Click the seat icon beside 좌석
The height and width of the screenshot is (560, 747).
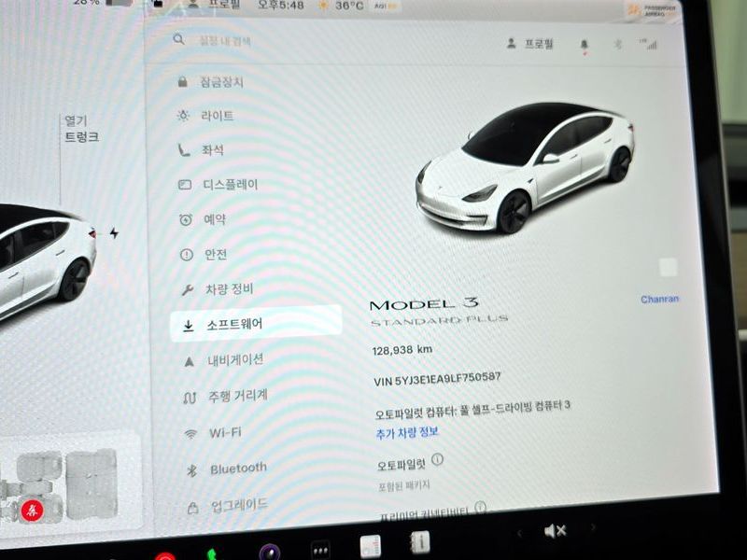(x=183, y=150)
